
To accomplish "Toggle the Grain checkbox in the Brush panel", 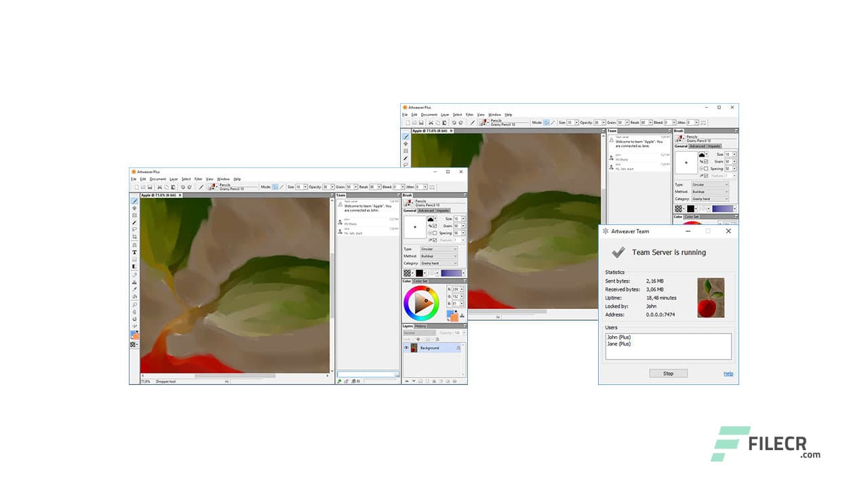I will (434, 226).
